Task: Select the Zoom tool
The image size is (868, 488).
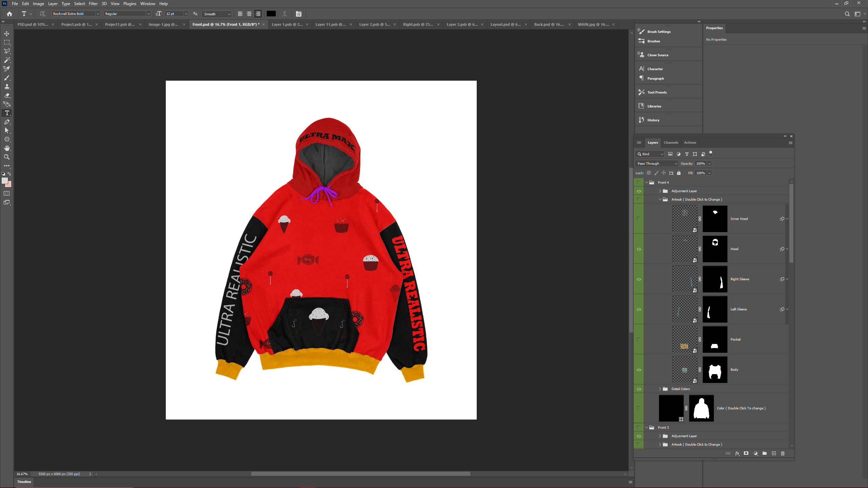Action: [7, 157]
